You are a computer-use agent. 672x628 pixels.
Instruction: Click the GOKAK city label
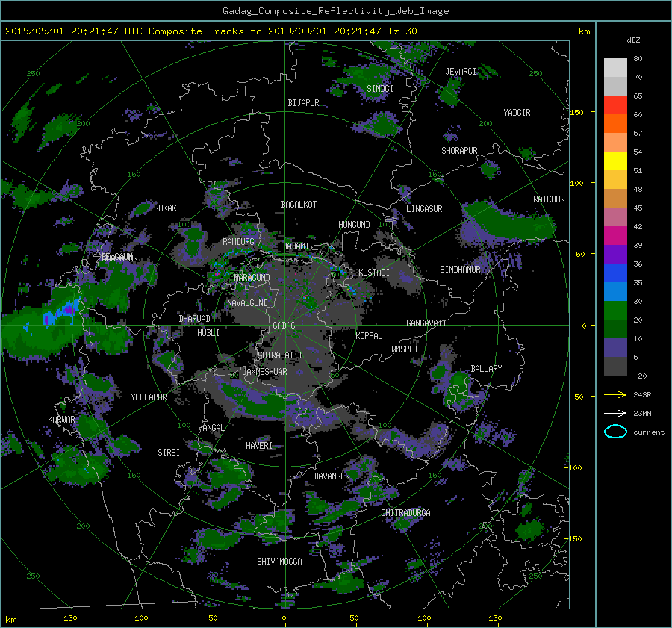[x=165, y=208]
